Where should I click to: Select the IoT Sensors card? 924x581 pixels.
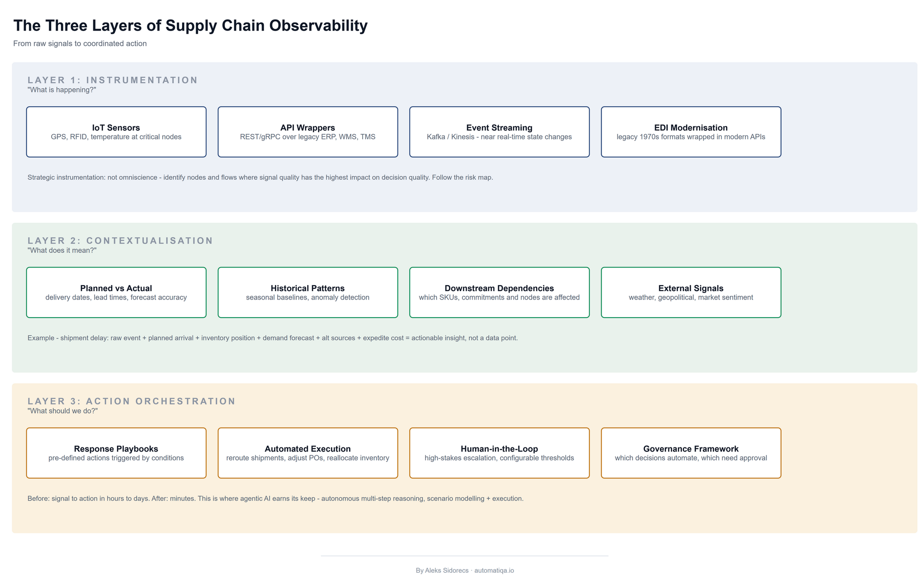(x=116, y=132)
